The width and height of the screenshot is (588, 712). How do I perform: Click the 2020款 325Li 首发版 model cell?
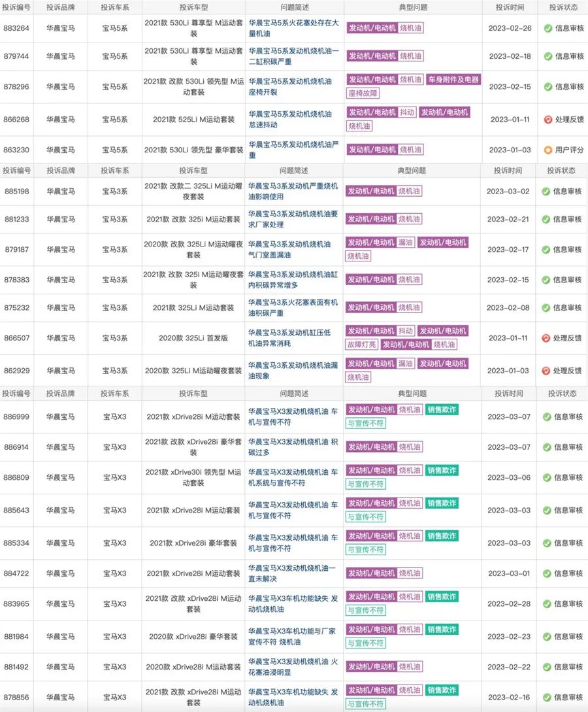[193, 338]
